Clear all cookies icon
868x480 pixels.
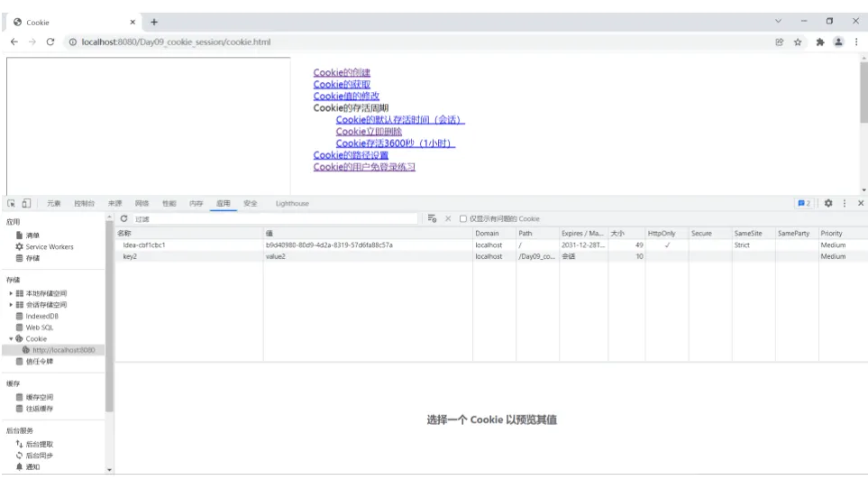point(433,218)
